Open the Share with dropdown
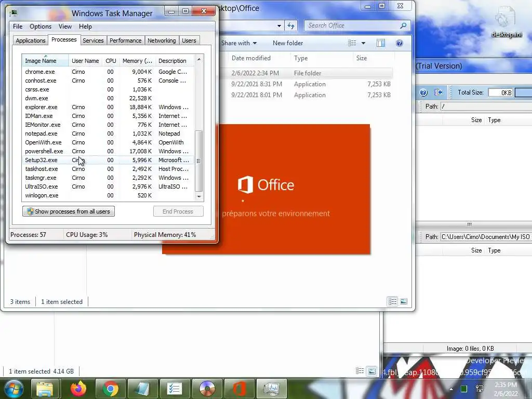Viewport: 532px width, 399px height. pyautogui.click(x=239, y=43)
